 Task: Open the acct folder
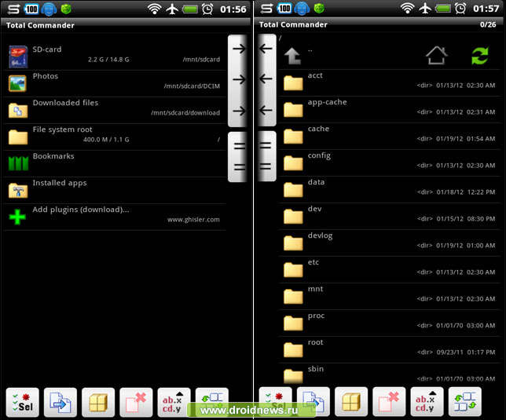pos(390,82)
